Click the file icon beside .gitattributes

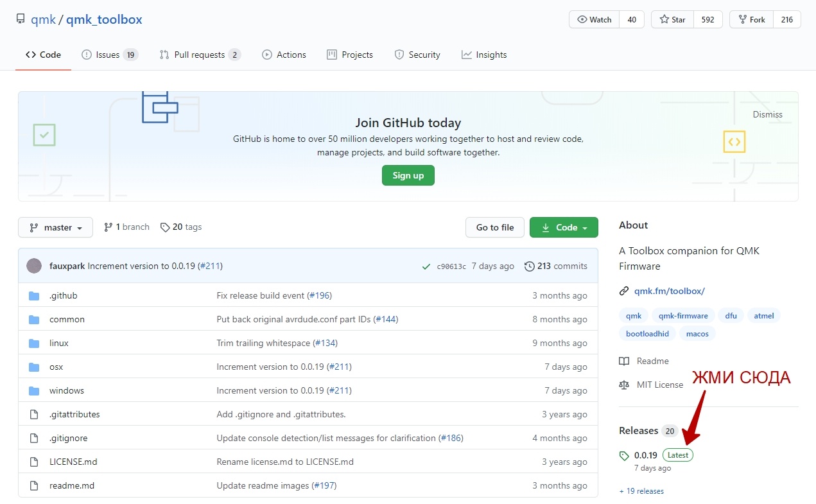[x=34, y=414]
